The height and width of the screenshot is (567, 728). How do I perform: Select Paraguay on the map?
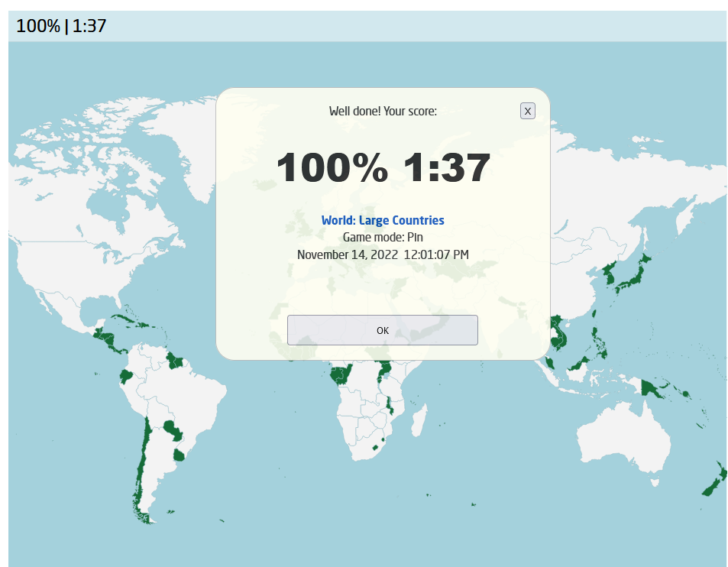172,430
